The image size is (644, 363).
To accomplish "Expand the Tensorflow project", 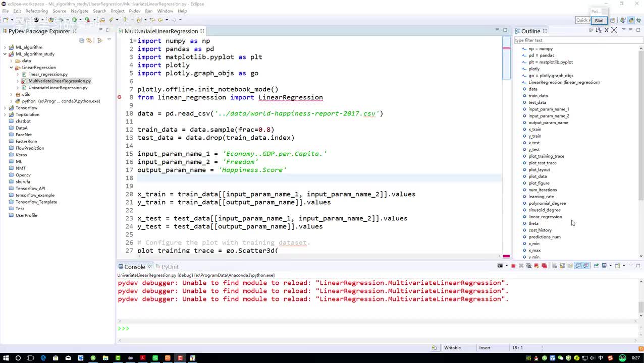I will coord(5,108).
